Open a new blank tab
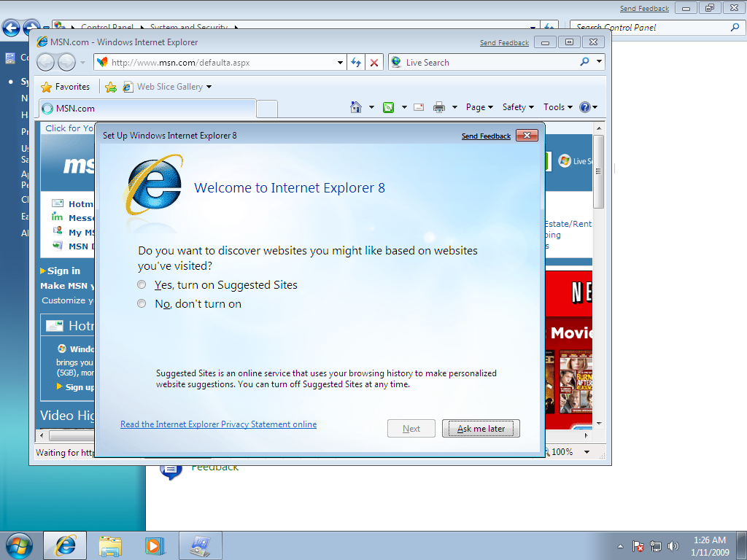This screenshot has width=747, height=560. [x=267, y=109]
